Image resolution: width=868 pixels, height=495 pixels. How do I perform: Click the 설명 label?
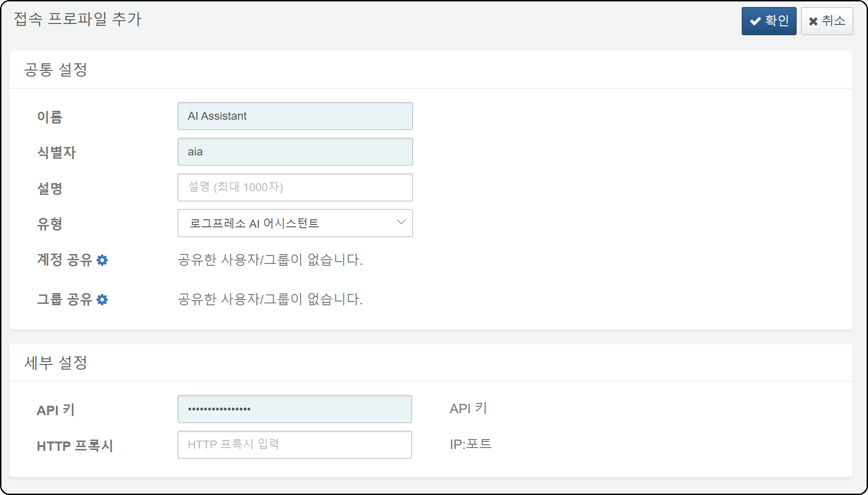click(50, 188)
